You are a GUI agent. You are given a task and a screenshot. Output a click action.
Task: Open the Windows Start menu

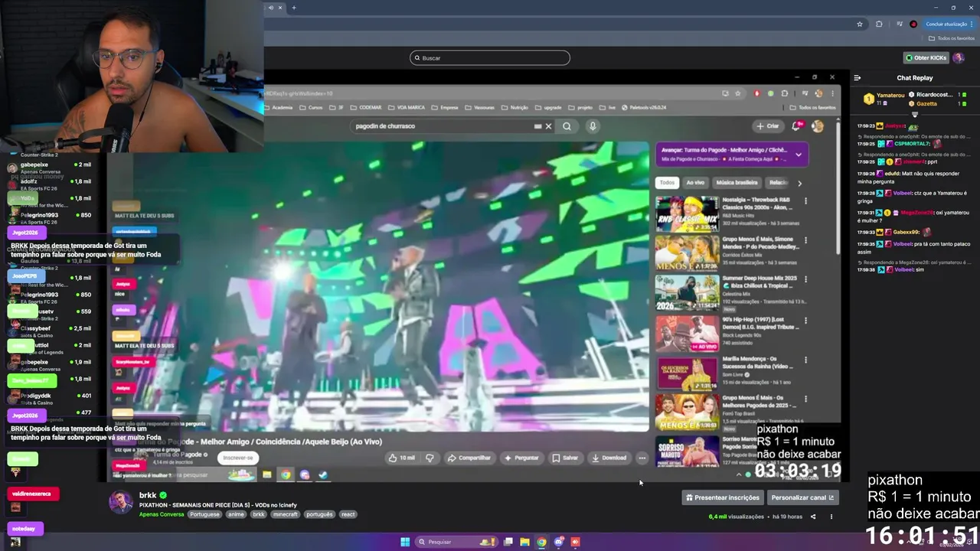[x=405, y=542]
